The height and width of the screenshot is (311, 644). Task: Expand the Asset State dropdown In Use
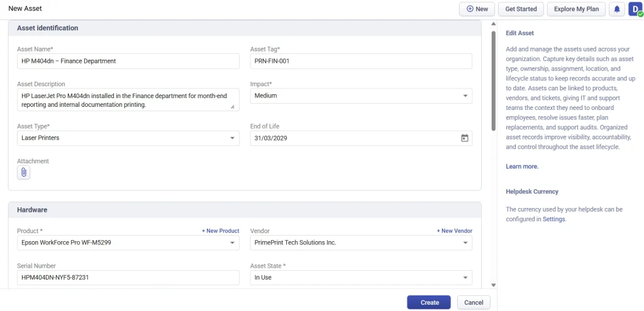(x=361, y=277)
